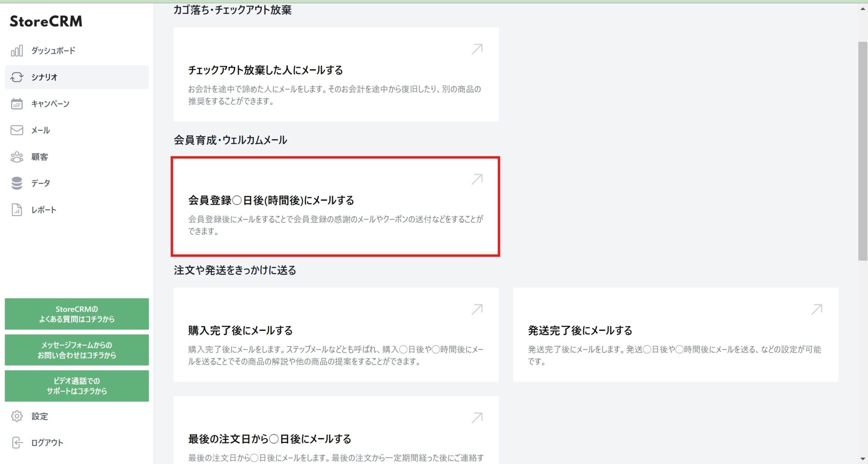868x464 pixels.
Task: Open arrow icon on 会員登録○日後 card
Action: pos(477,179)
